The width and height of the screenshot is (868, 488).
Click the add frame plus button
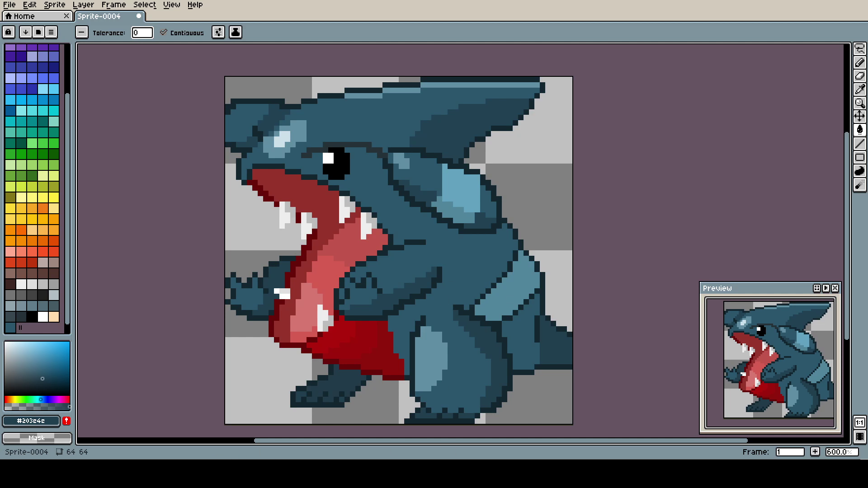pyautogui.click(x=815, y=452)
